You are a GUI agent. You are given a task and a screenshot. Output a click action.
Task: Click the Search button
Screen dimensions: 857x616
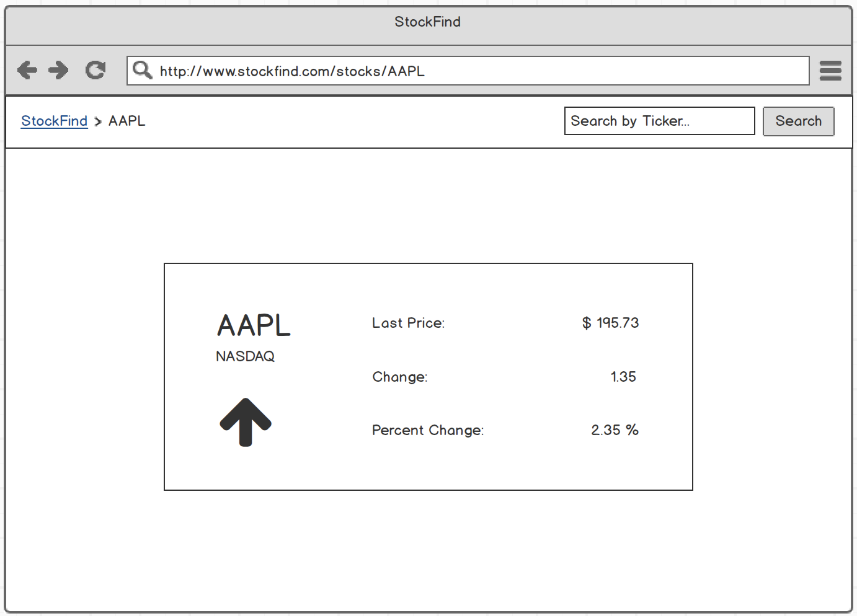(x=798, y=121)
